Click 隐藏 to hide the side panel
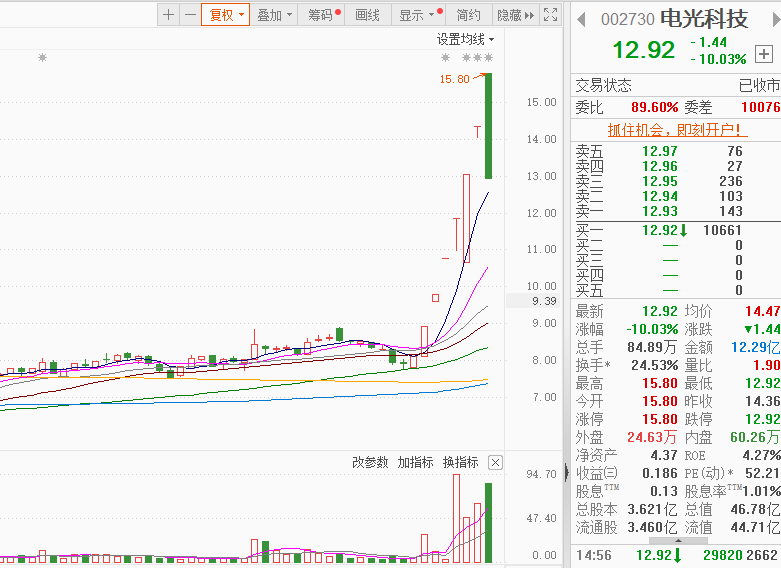Screen dimensions: 781x568 515,14
